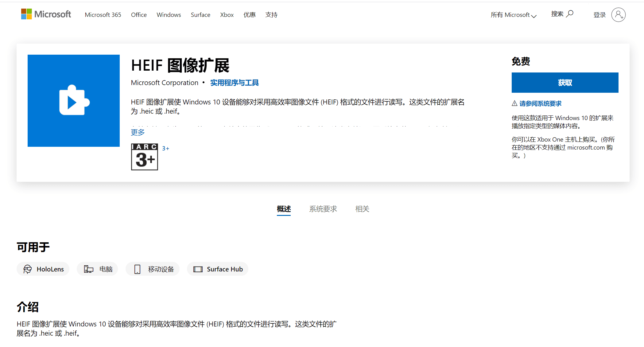Expand the 更多 description text
Screen dimensions: 644x347
tap(137, 132)
